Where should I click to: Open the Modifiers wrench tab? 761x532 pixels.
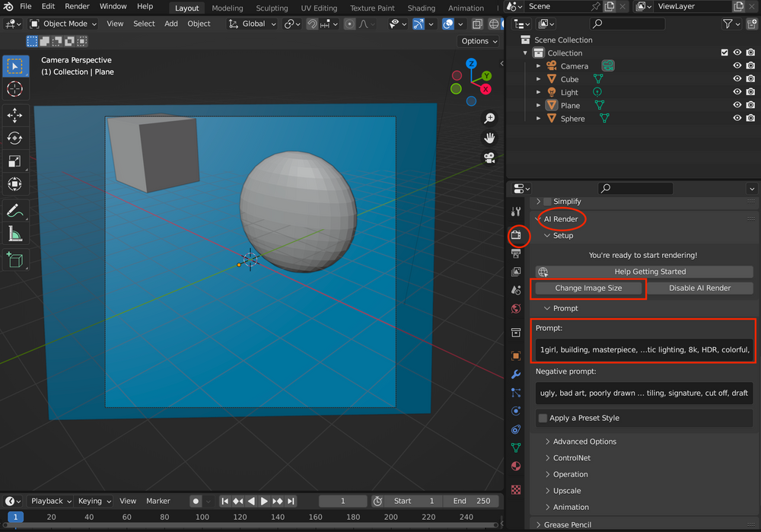(516, 374)
